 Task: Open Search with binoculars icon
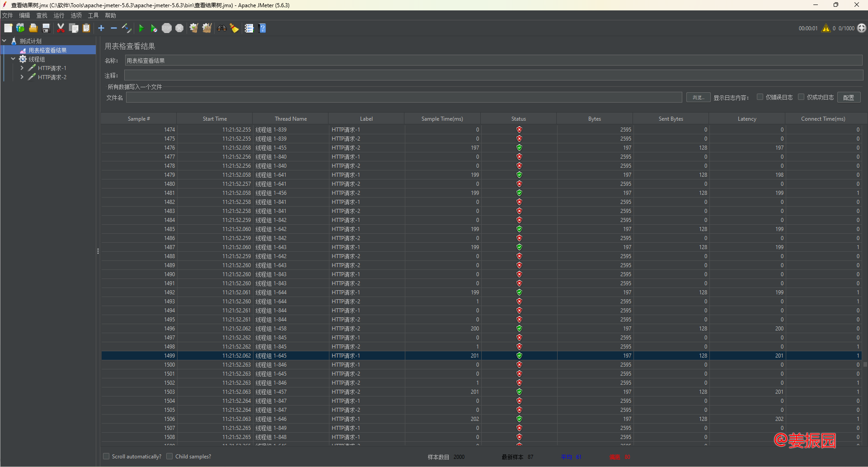pos(221,28)
